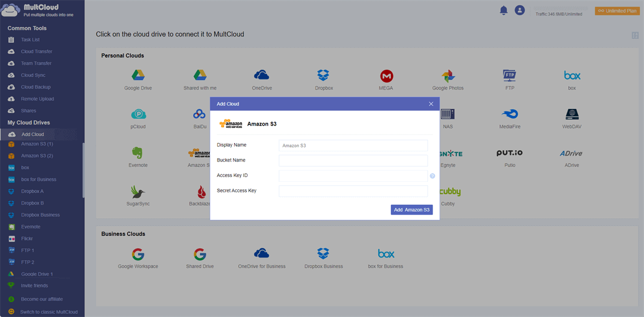Click the MediaFire icon
Image resolution: width=644 pixels, height=317 pixels.
pyautogui.click(x=510, y=114)
